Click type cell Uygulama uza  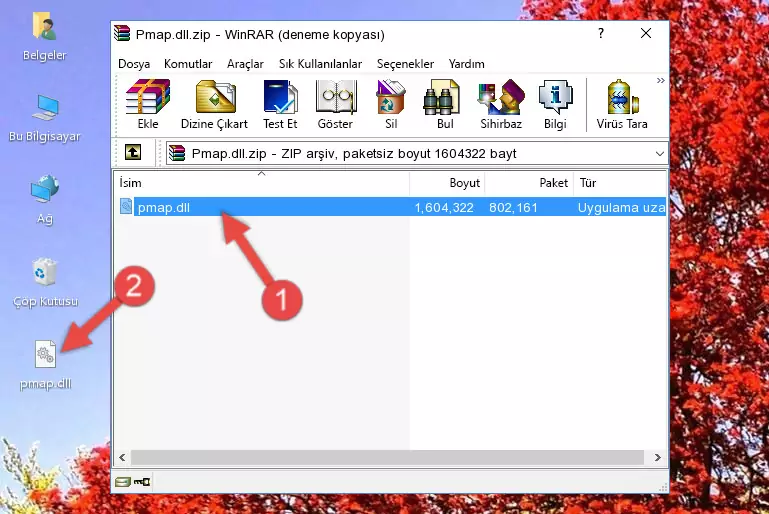point(621,207)
